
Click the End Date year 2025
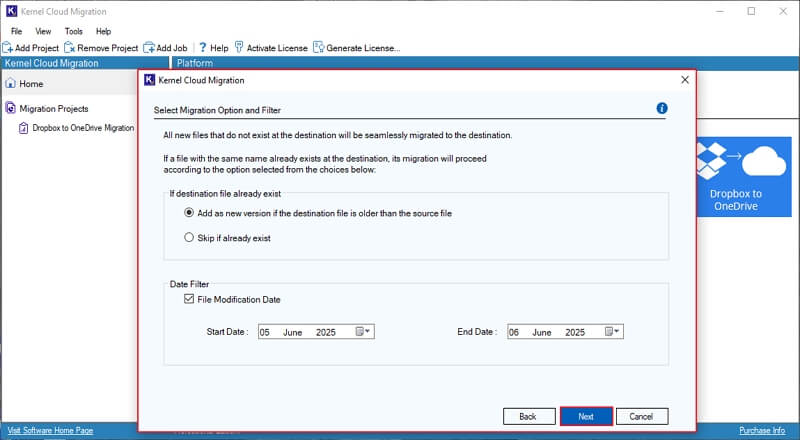click(x=575, y=332)
